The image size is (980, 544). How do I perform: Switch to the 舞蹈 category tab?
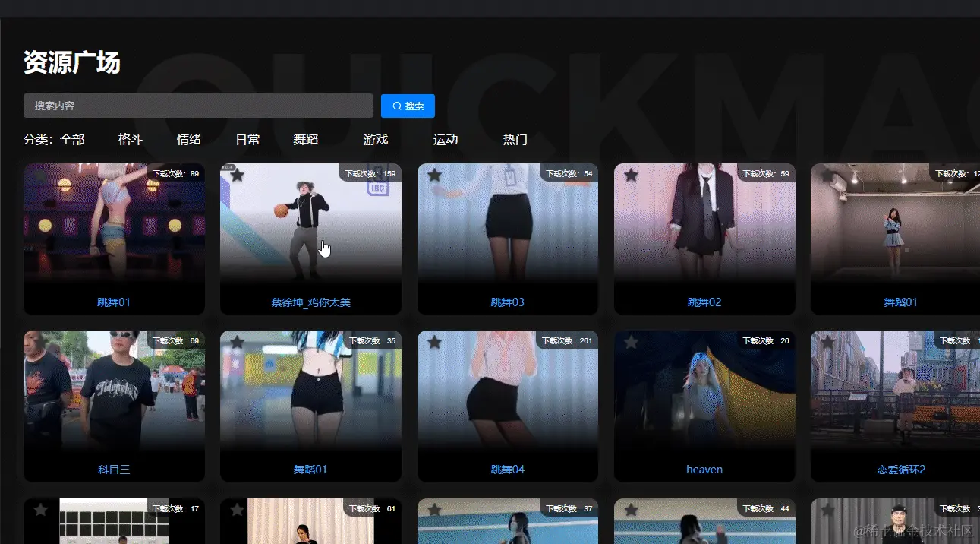306,139
